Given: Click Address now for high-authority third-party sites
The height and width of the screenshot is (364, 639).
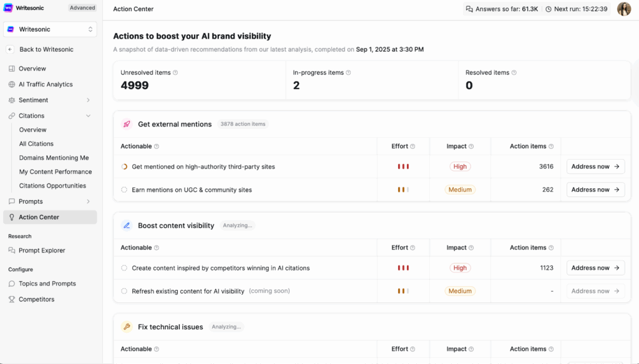Looking at the screenshot, I should (x=595, y=166).
